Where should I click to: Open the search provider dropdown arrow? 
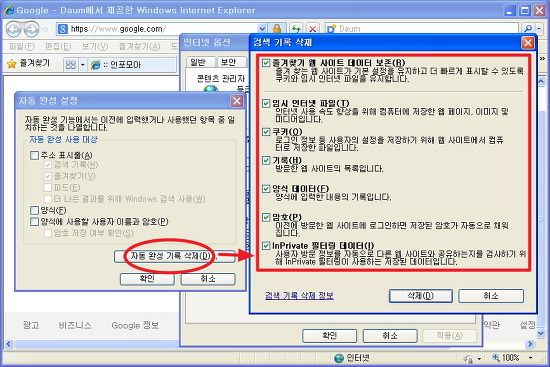click(x=540, y=29)
